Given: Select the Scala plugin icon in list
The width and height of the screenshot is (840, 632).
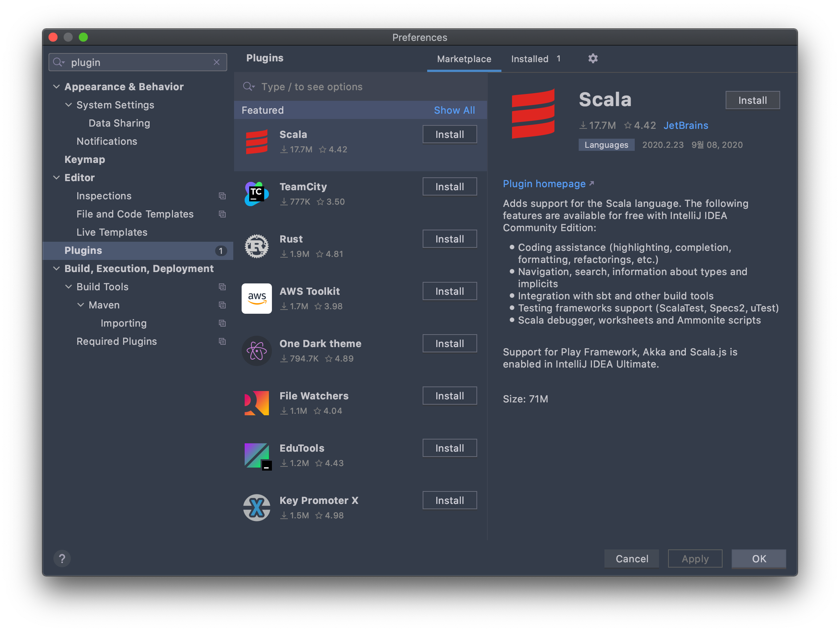Looking at the screenshot, I should pos(257,142).
